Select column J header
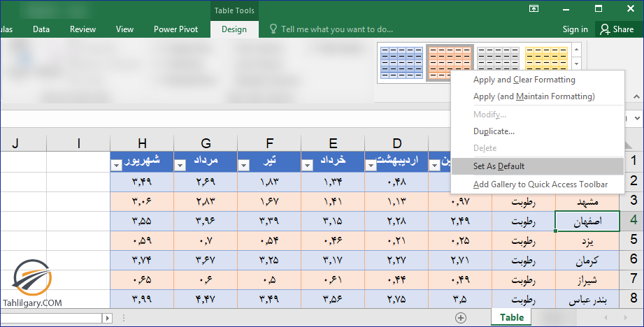 [15, 143]
